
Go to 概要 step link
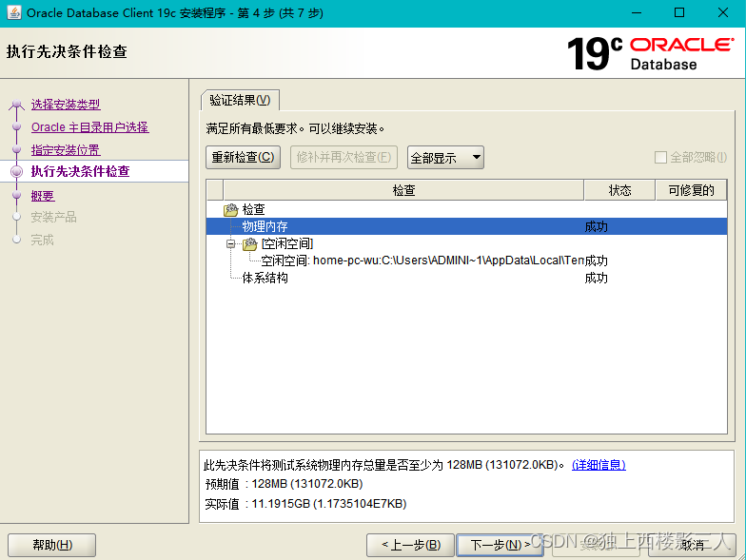pyautogui.click(x=43, y=196)
